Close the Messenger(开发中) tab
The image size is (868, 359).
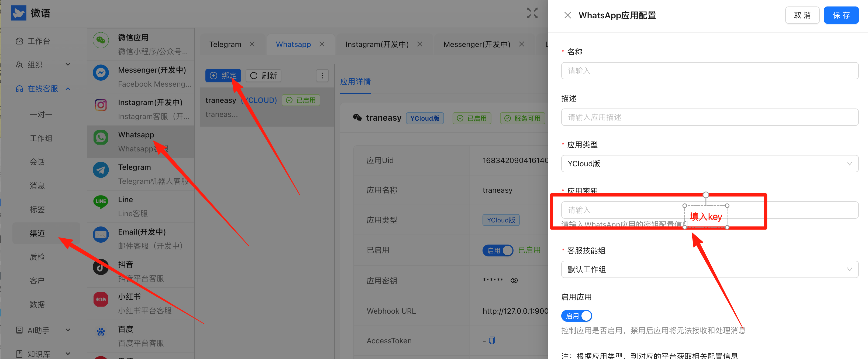pyautogui.click(x=522, y=44)
